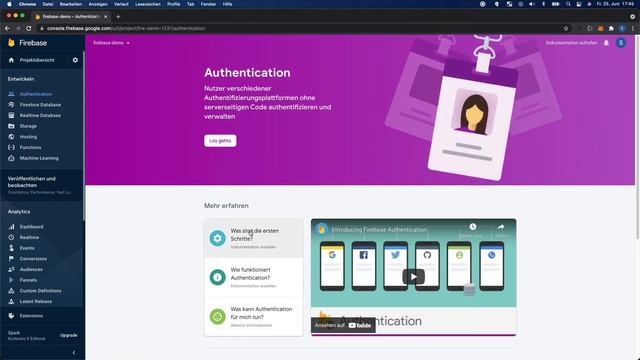640x360 pixels.
Task: Click the info icon of second card
Action: (218, 277)
